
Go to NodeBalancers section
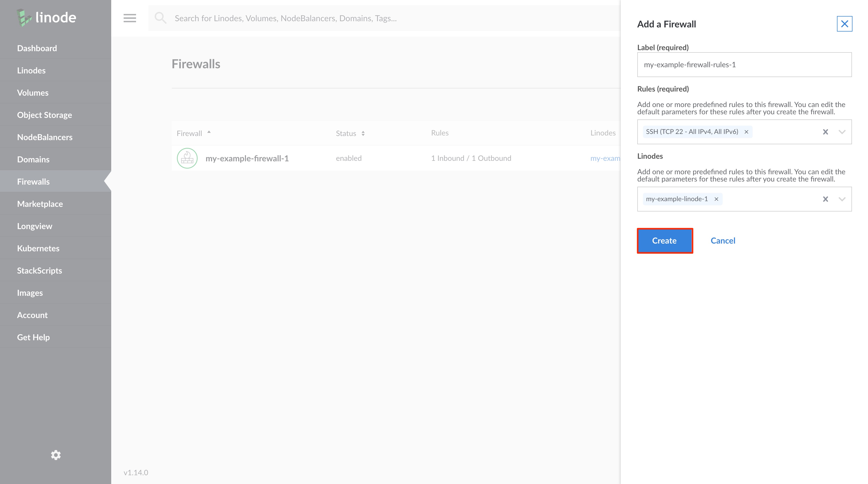(45, 137)
